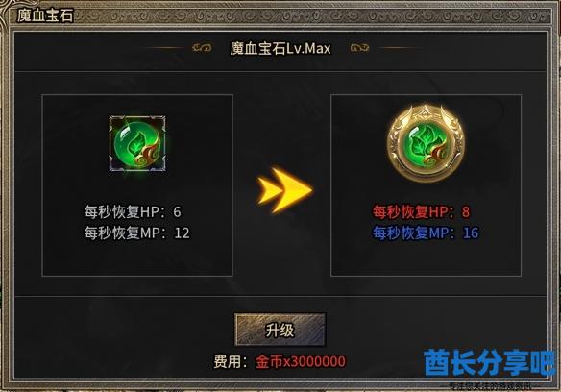Select the upgraded gem in gold medallion
The width and height of the screenshot is (561, 392).
426,143
